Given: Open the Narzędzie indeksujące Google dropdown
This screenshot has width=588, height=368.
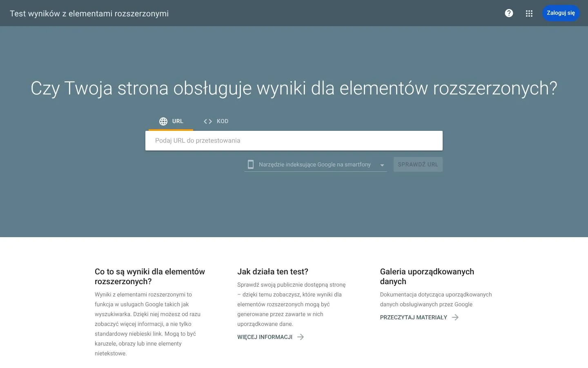Looking at the screenshot, I should pos(316,164).
